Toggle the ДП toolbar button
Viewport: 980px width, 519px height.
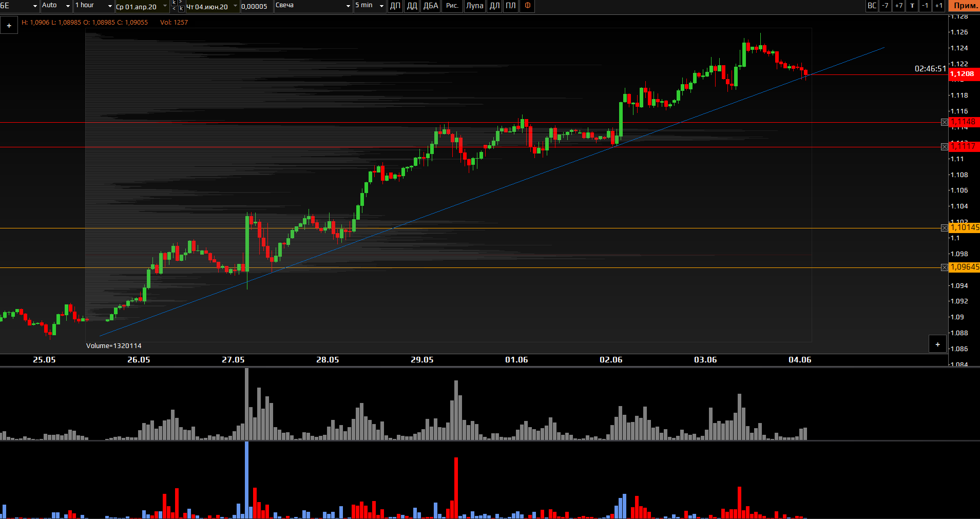click(x=395, y=6)
